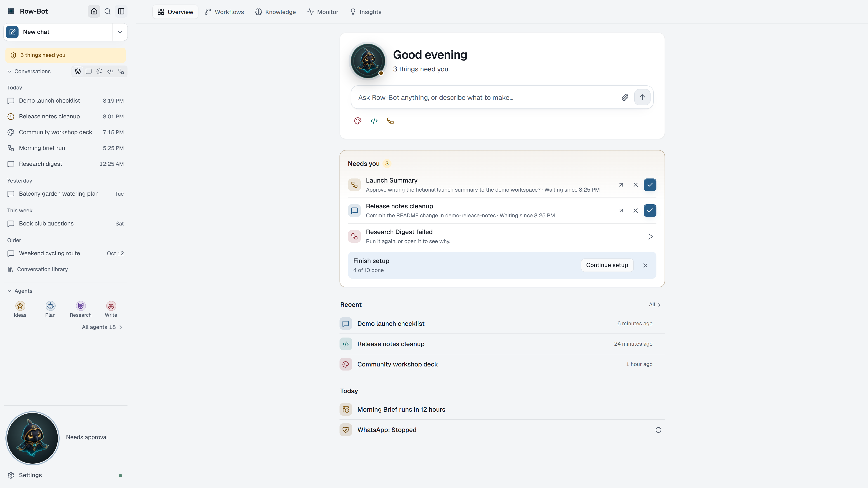The width and height of the screenshot is (868, 488).
Task: Choose workflow mode icon under prompt
Action: tap(390, 121)
